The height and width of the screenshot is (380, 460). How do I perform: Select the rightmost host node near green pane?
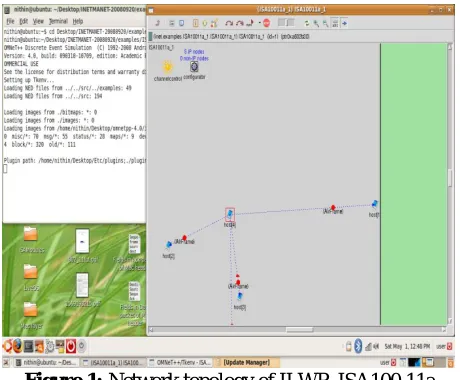click(x=375, y=203)
